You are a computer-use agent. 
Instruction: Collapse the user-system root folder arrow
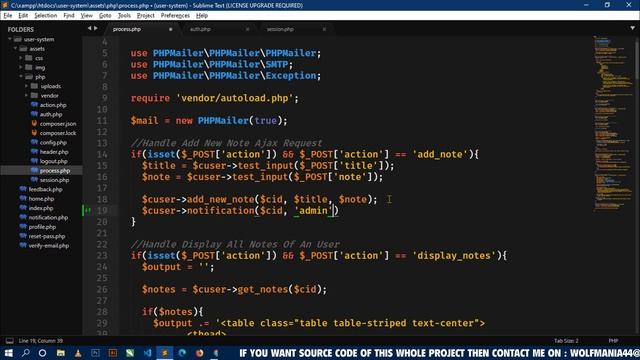(x=10, y=39)
